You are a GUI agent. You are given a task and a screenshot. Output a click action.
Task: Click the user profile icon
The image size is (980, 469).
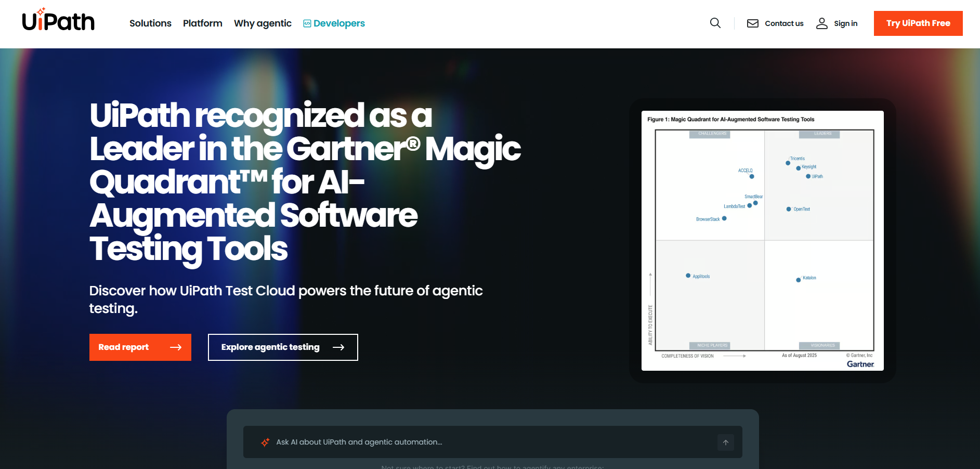[x=821, y=23]
